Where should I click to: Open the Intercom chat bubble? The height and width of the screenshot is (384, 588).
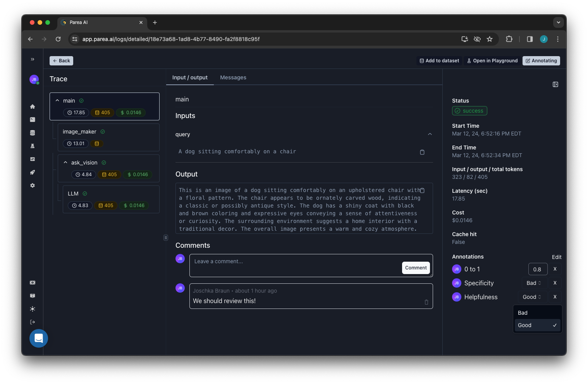(39, 338)
